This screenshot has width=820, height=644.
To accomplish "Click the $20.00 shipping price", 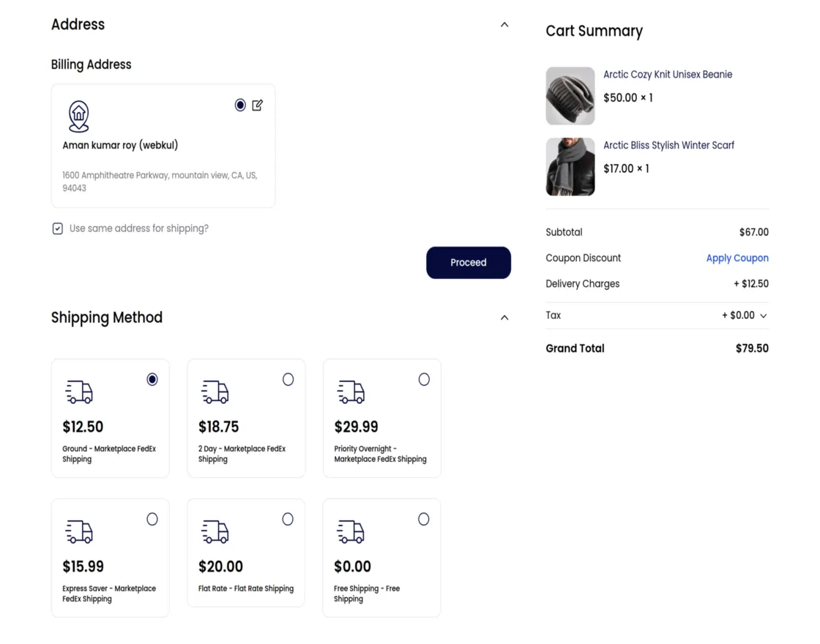I will click(x=220, y=566).
